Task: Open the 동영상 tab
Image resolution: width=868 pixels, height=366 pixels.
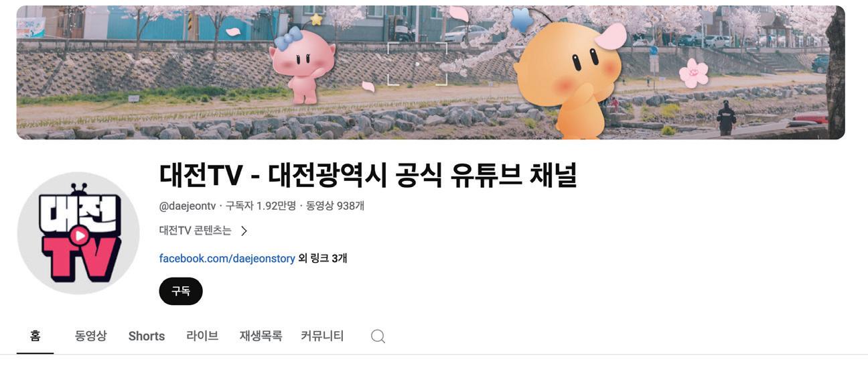Action: point(90,336)
